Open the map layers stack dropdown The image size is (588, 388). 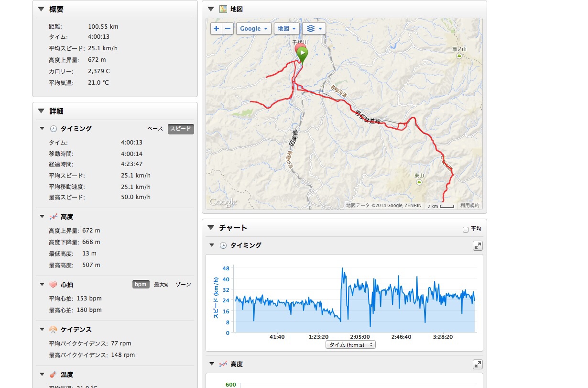[314, 28]
